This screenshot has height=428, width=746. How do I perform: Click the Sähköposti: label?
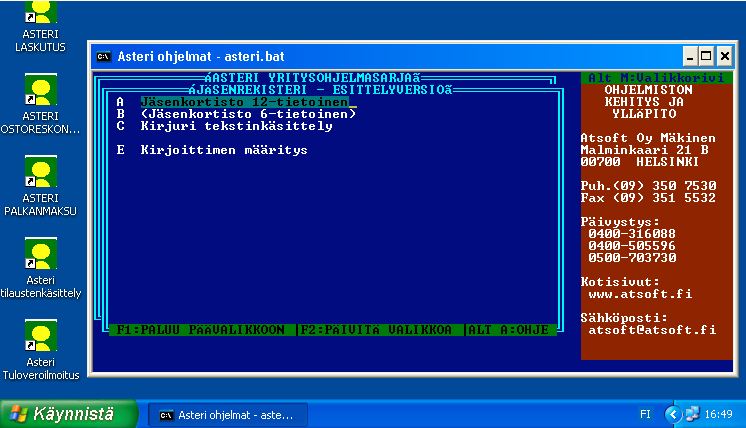pos(624,318)
